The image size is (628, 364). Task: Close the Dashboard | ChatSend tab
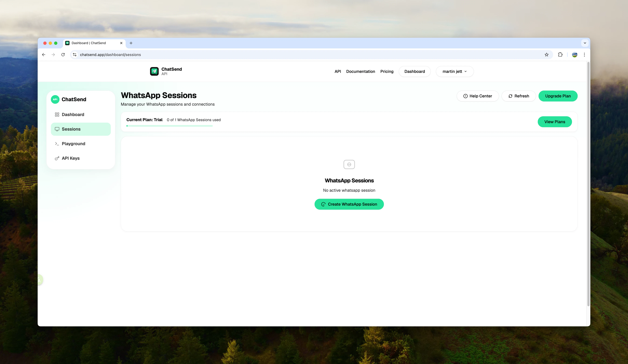tap(121, 43)
